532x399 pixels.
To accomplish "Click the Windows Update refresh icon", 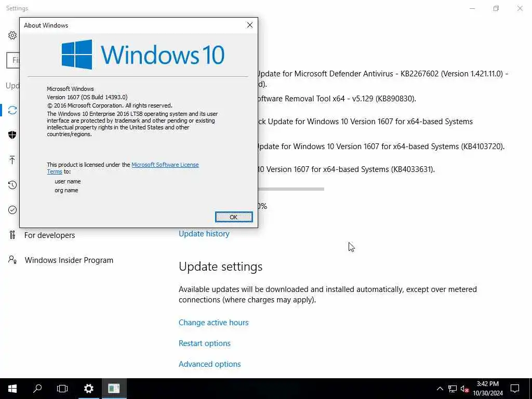I will tap(12, 110).
